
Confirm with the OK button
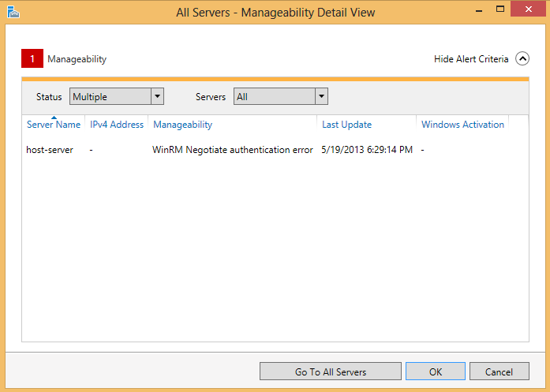(436, 371)
